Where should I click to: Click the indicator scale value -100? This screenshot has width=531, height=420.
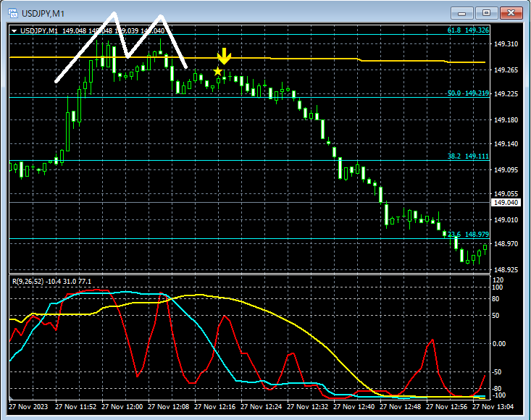tap(498, 395)
